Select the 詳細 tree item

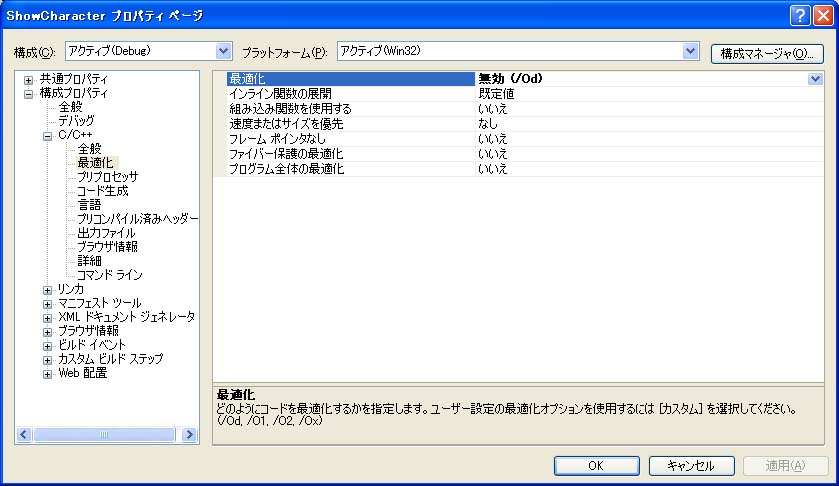pyautogui.click(x=89, y=261)
